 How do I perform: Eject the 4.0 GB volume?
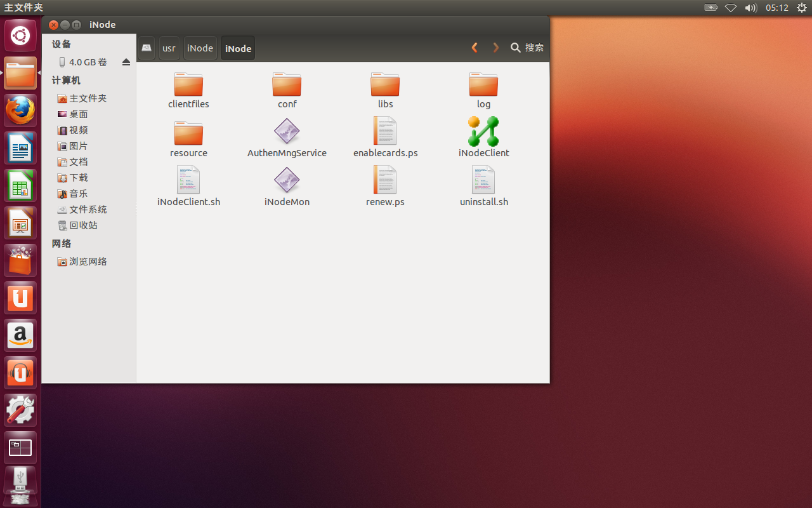(126, 62)
